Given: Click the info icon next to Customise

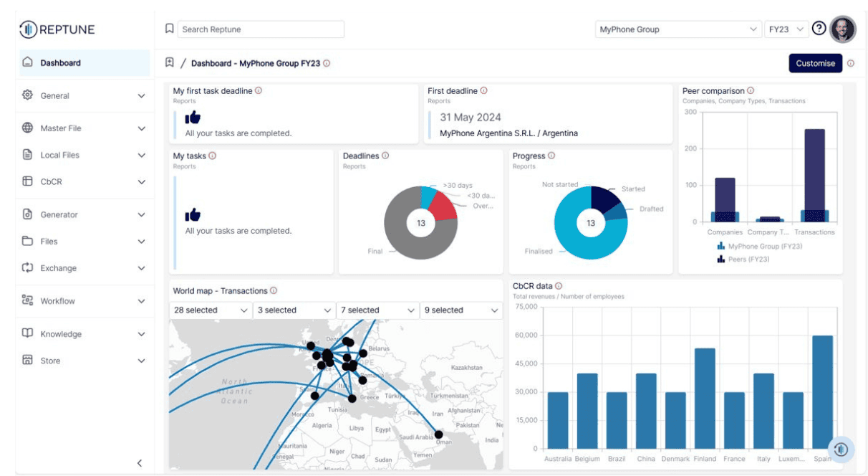Looking at the screenshot, I should coord(851,63).
